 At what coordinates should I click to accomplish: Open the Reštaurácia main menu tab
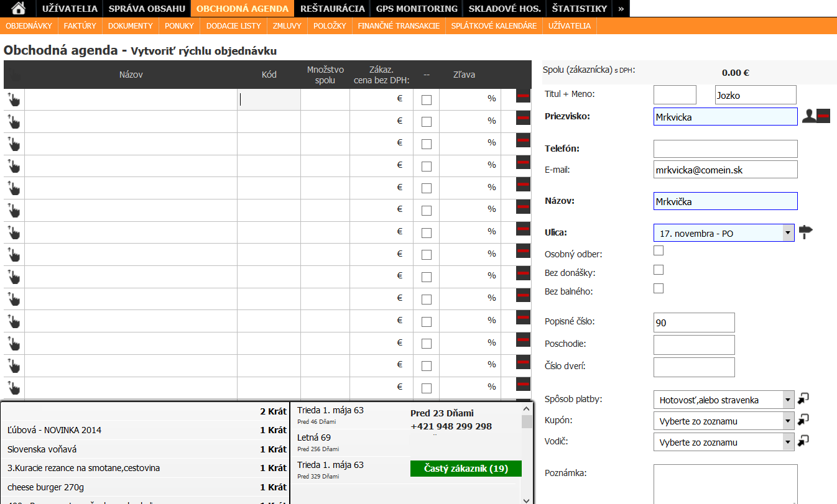click(x=332, y=9)
